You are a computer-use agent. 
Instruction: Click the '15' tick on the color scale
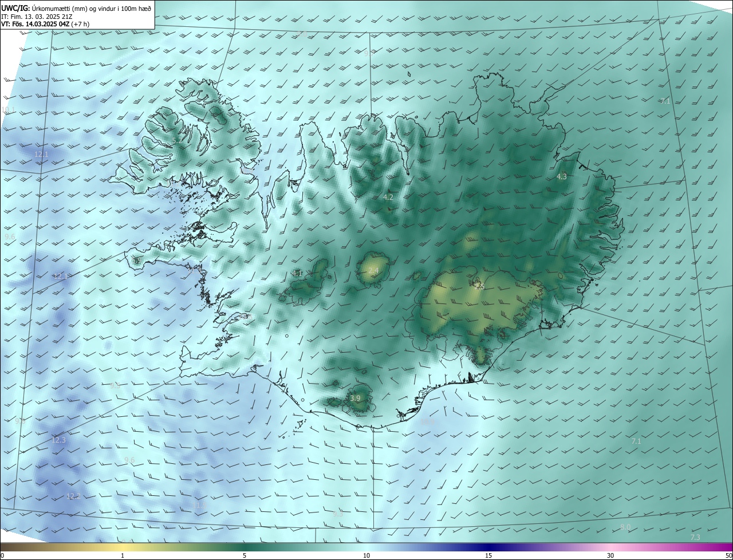[488, 555]
